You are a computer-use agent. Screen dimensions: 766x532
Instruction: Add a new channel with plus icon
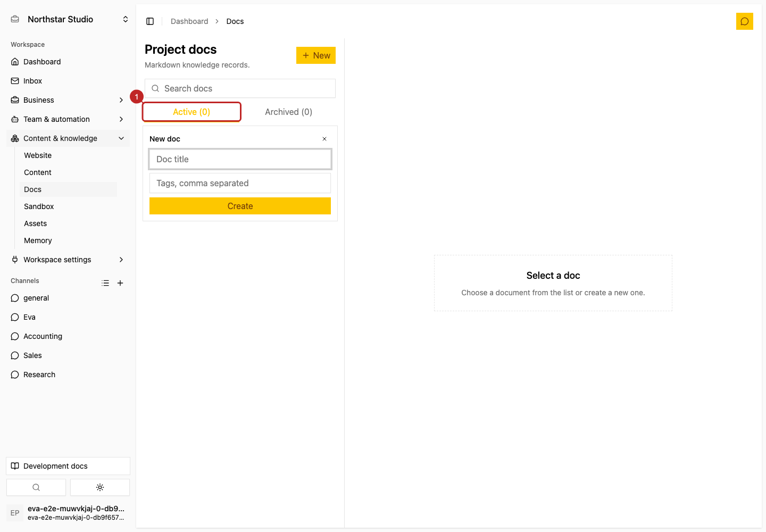click(120, 283)
